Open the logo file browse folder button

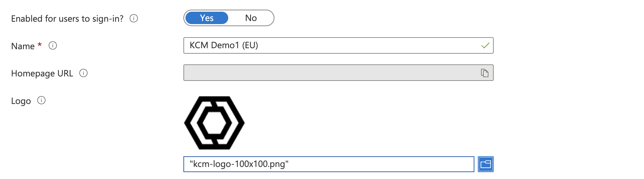tap(485, 164)
